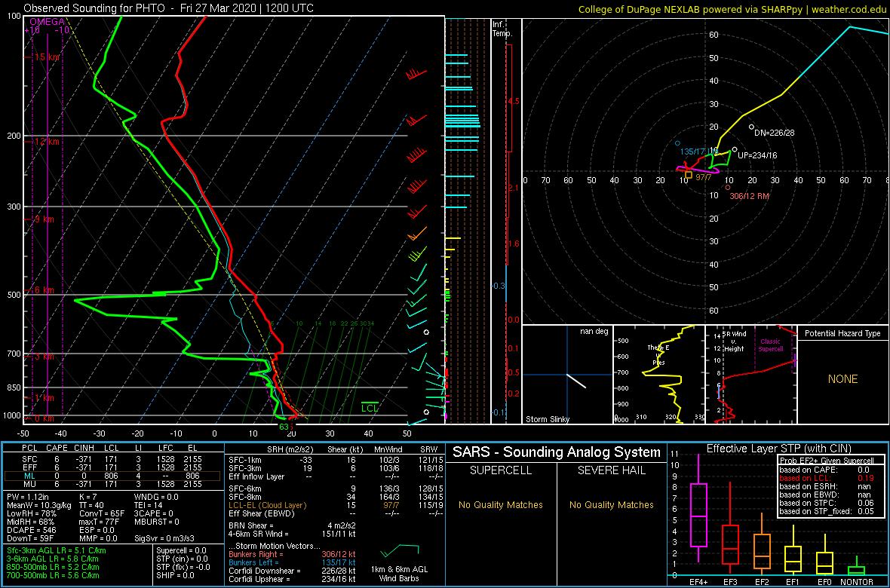This screenshot has width=890, height=588.
Task: Click the 'Sfc-3km AGL LR = 5.1 C/km' line
Action: tap(57, 550)
